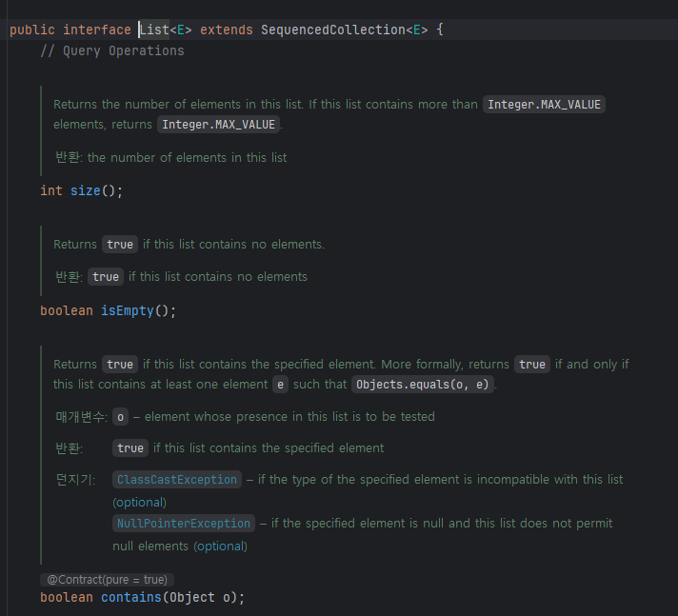Click the Objects.equals(o, e) code chip
This screenshot has width=678, height=616.
[423, 385]
